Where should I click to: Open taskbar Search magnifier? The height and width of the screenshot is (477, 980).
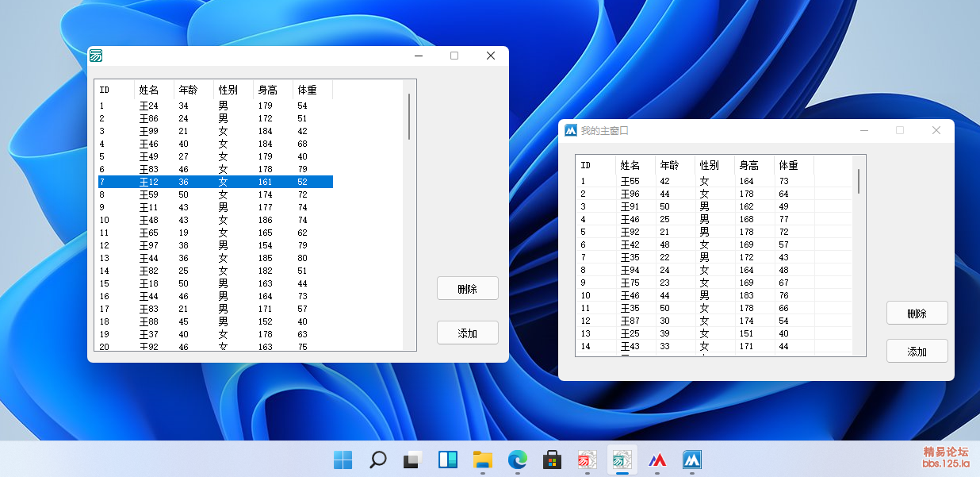pyautogui.click(x=378, y=460)
